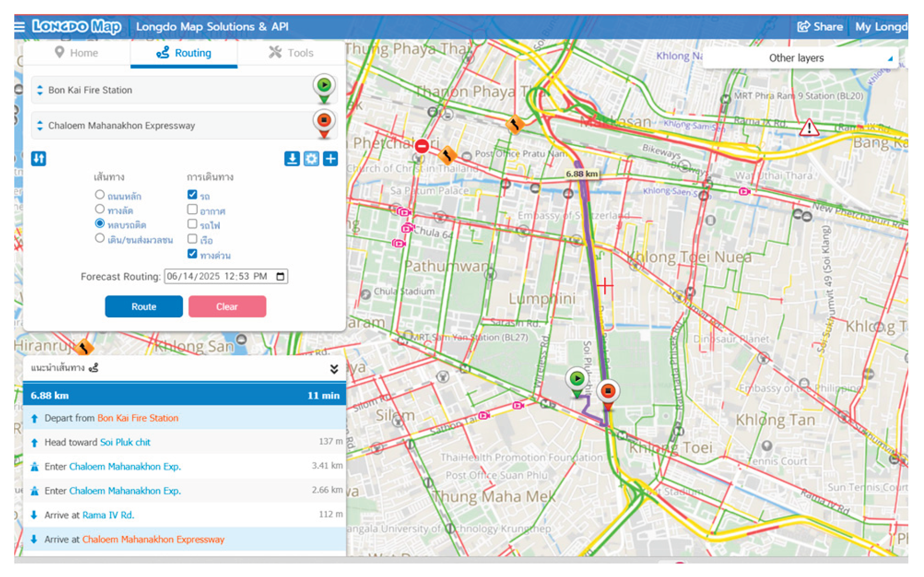This screenshot has width=924, height=577.
Task: Open route settings gear icon
Action: (311, 159)
